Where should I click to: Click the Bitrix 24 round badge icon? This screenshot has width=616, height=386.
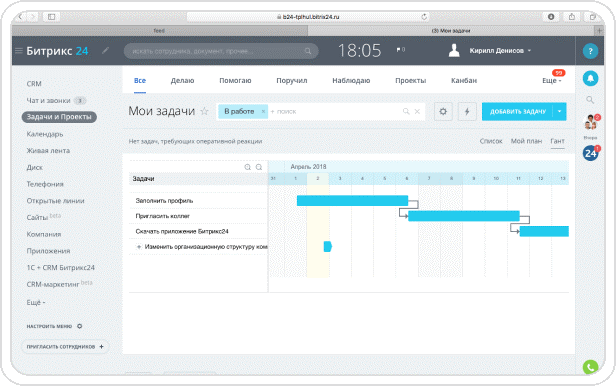pyautogui.click(x=590, y=153)
